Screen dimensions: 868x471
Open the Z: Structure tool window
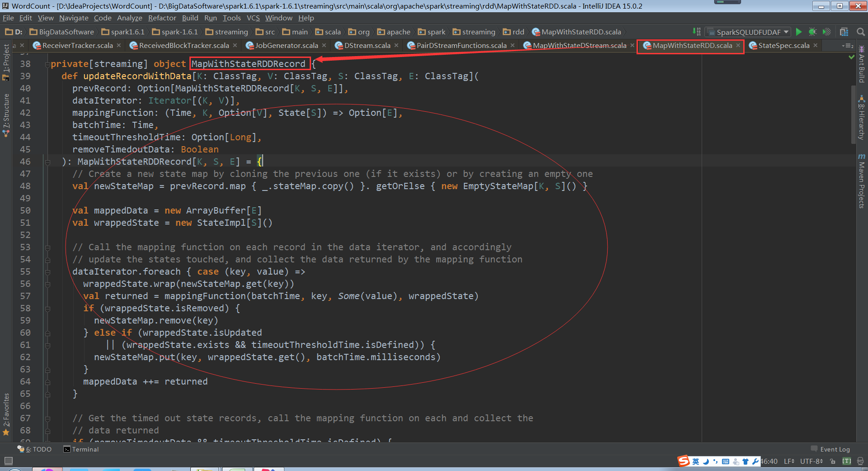point(6,115)
